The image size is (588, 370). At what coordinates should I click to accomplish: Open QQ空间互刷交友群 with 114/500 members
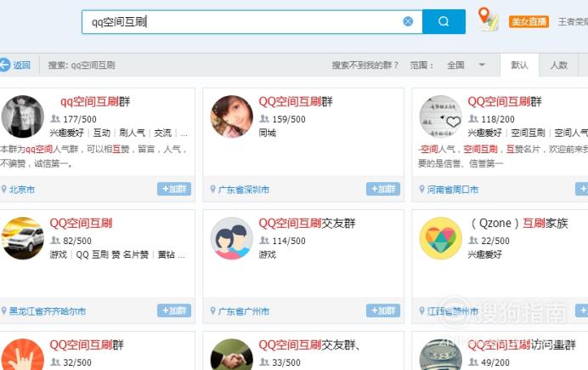point(307,223)
